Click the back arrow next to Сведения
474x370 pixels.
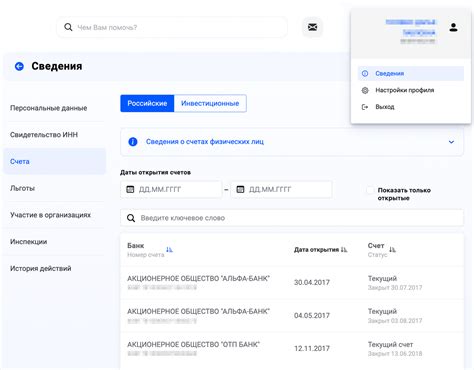pos(19,66)
